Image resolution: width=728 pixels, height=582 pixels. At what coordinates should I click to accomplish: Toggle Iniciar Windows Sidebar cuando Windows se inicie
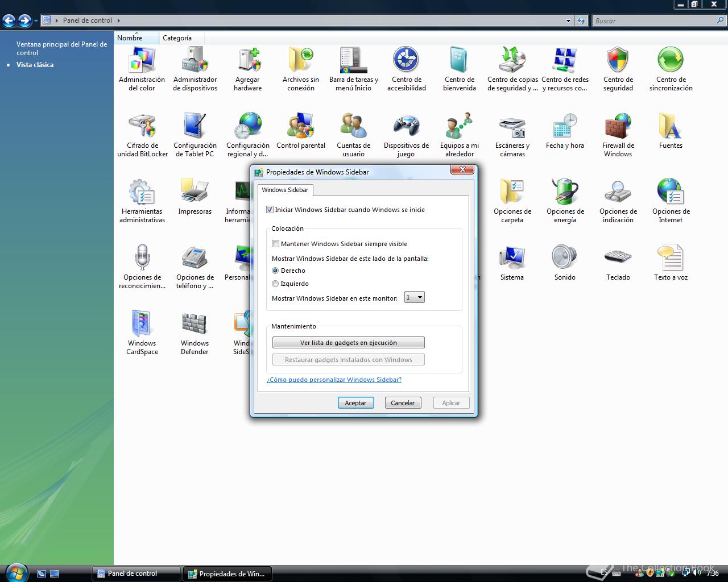click(270, 210)
